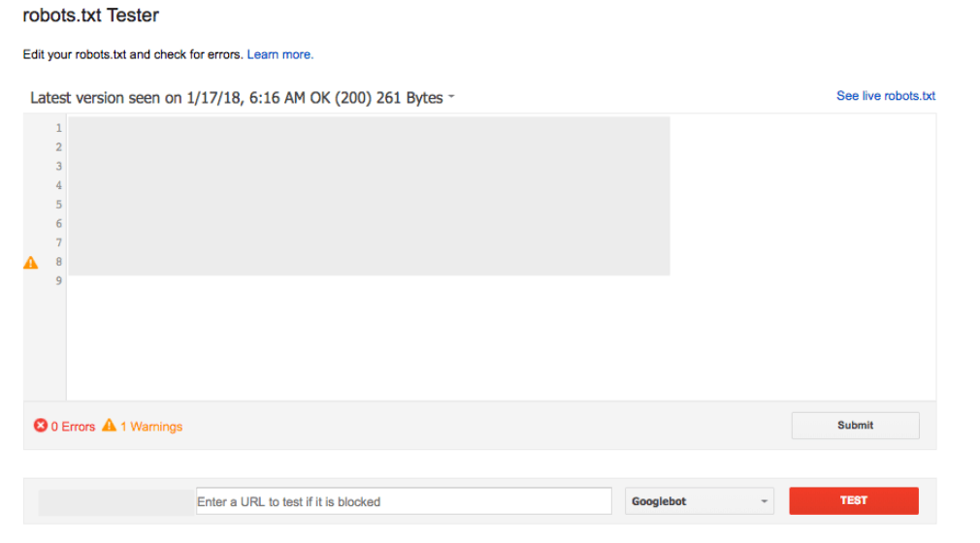This screenshot has width=980, height=543.
Task: Click line number 5 in the editor gutter
Action: coord(59,205)
